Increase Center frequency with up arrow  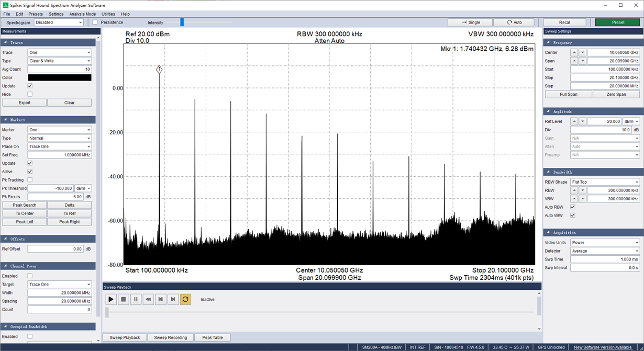pyautogui.click(x=574, y=53)
